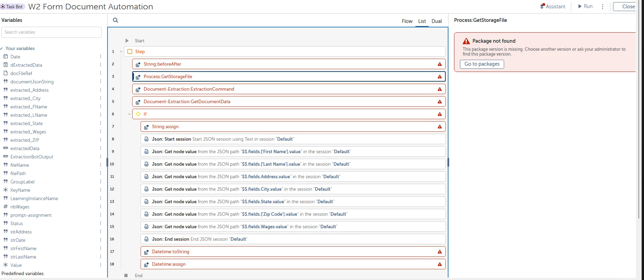Click warning icon on Datetime:toString row

pos(440,252)
